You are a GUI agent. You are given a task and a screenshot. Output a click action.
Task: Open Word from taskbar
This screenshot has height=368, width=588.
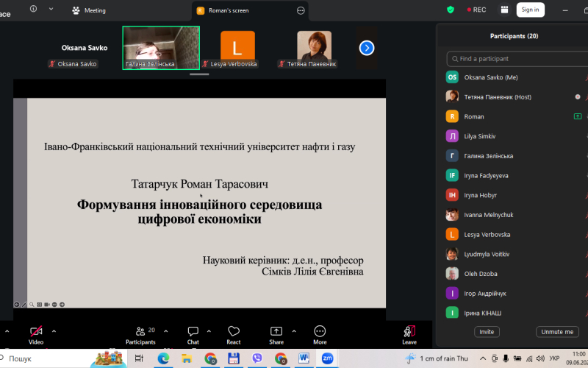304,358
